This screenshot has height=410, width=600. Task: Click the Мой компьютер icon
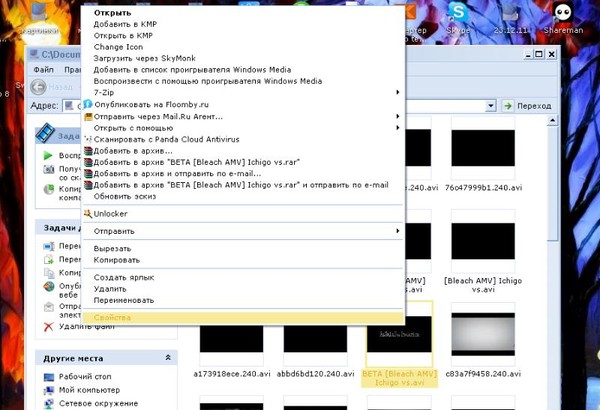(49, 390)
